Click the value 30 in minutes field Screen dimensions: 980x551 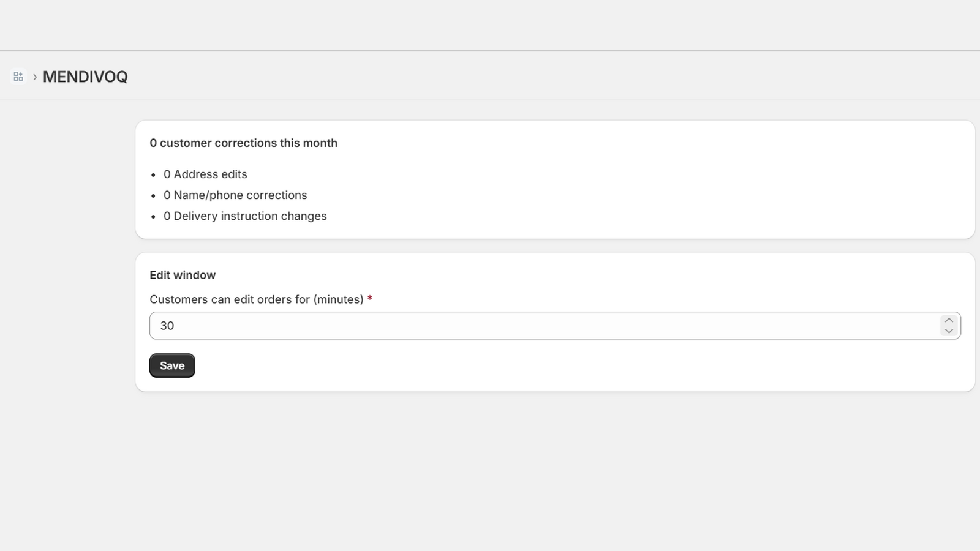pos(167,326)
